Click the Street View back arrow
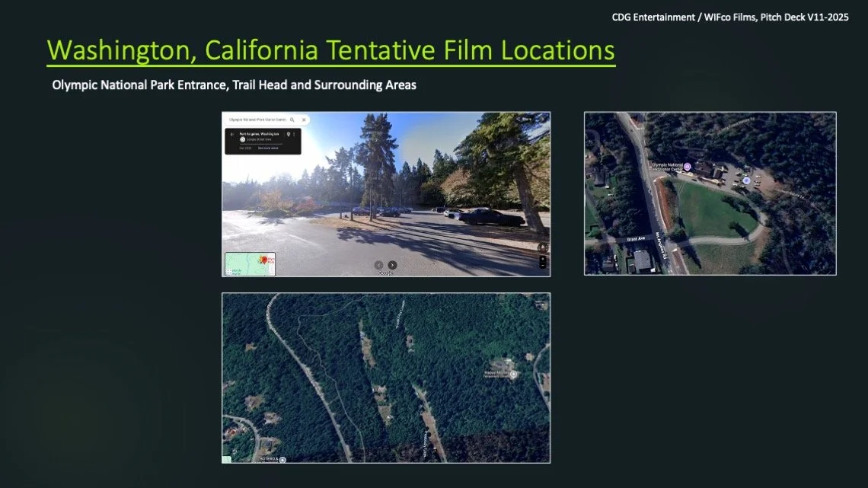Screen dimensions: 868x488 coord(232,134)
